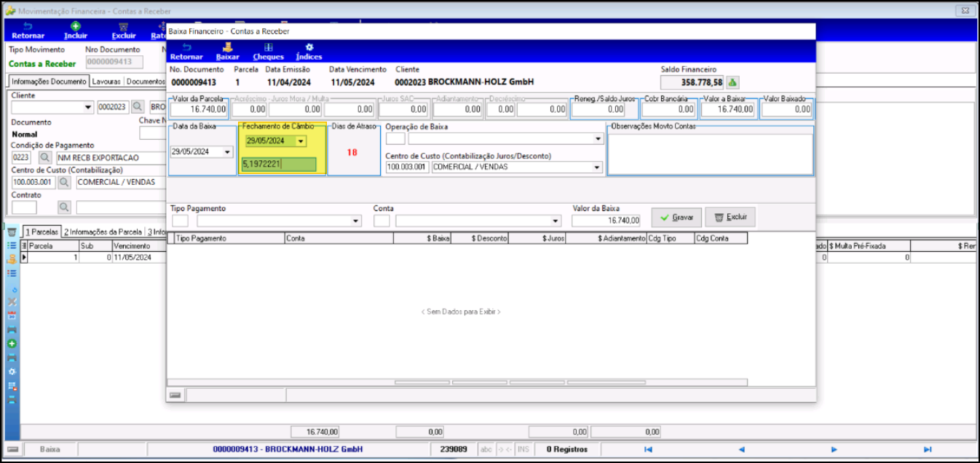Click the 239089 status bar value
980x463 pixels.
[x=453, y=449]
